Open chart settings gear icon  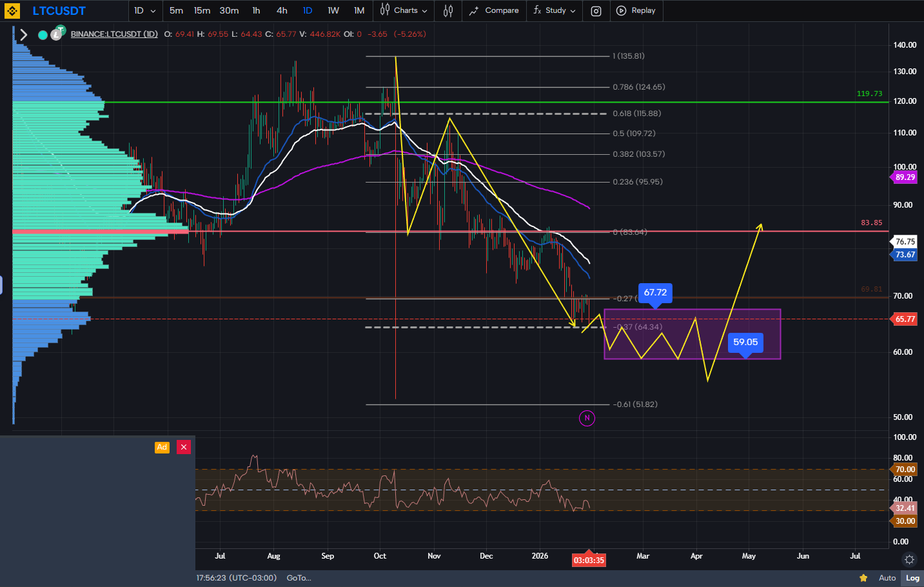(x=909, y=559)
